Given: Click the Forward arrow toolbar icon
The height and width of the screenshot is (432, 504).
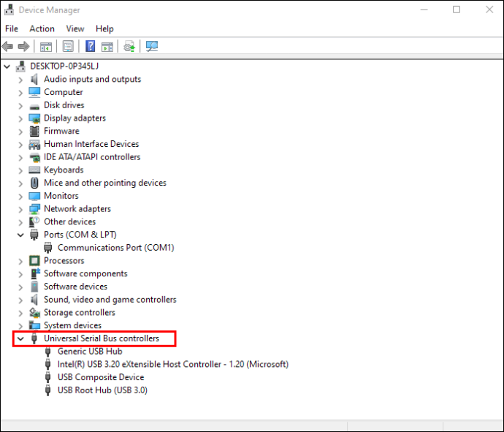Looking at the screenshot, I should (23, 46).
